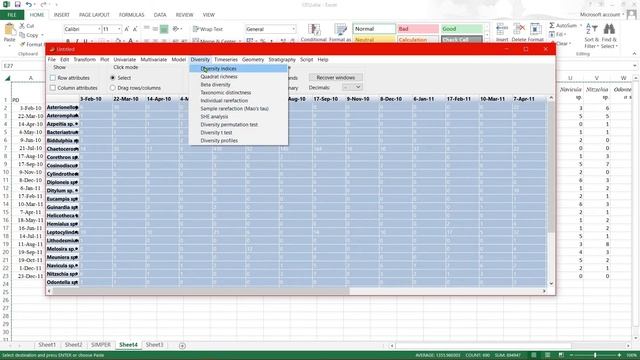Open the General number format dropdown

point(293,29)
